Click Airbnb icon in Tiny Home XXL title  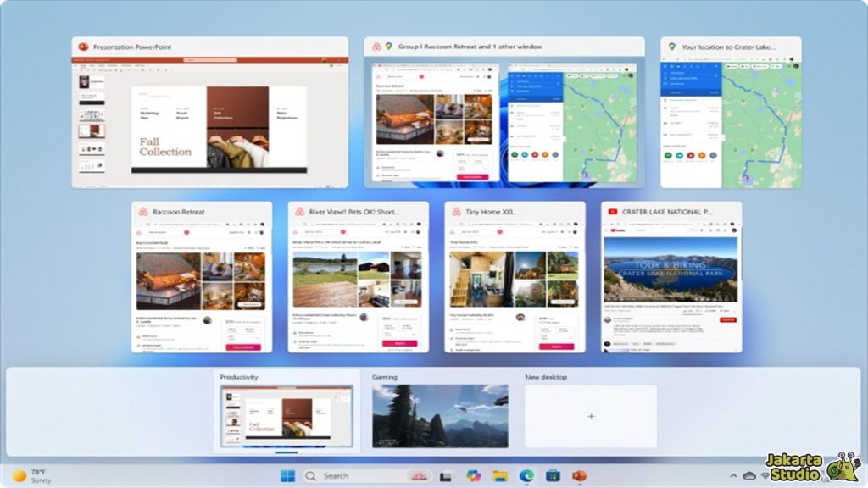coord(456,212)
